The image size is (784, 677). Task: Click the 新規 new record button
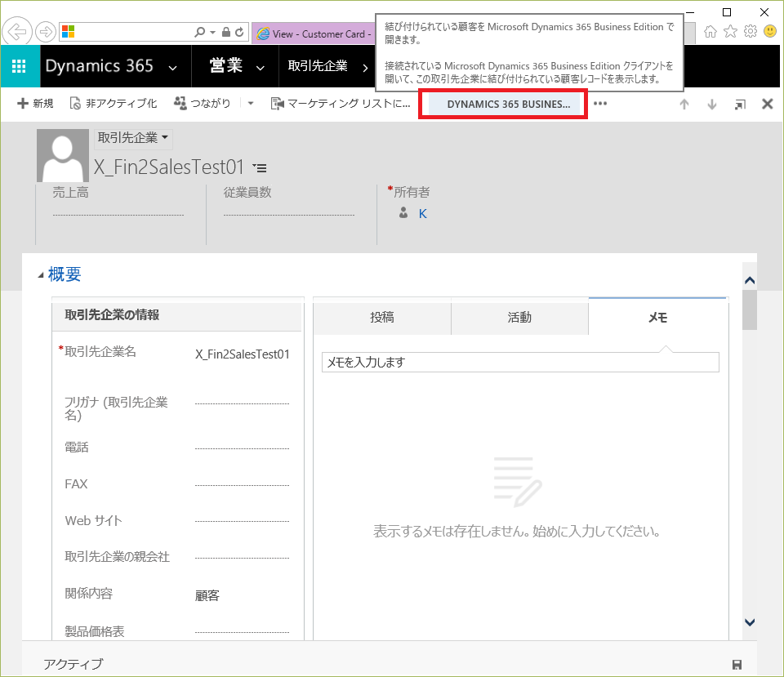(x=35, y=104)
